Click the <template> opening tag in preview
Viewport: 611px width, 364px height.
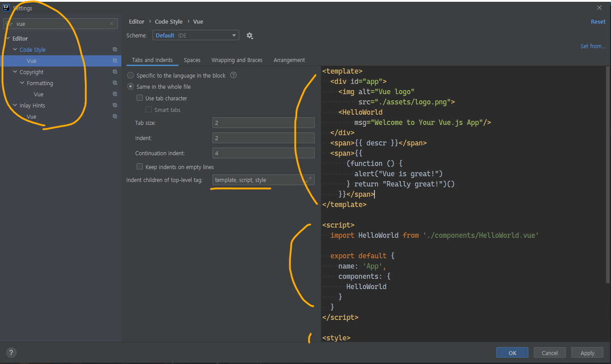(x=342, y=71)
